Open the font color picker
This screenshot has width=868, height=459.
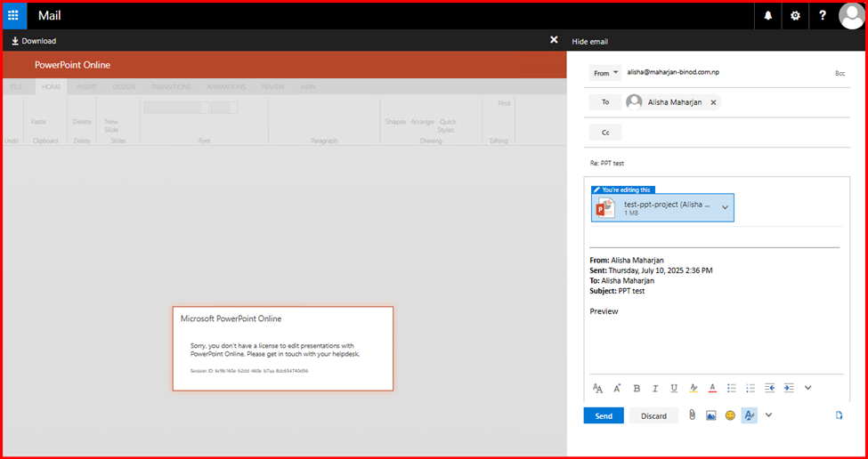(712, 388)
